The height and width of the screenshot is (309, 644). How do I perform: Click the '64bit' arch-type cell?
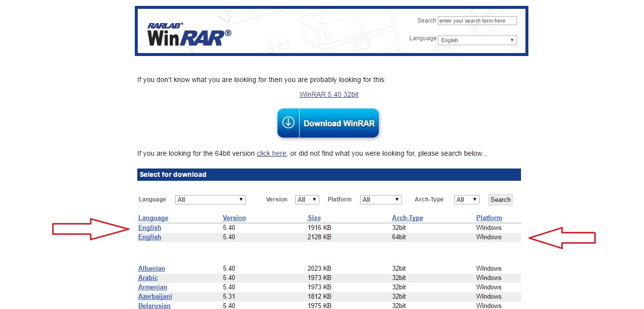[x=399, y=237]
